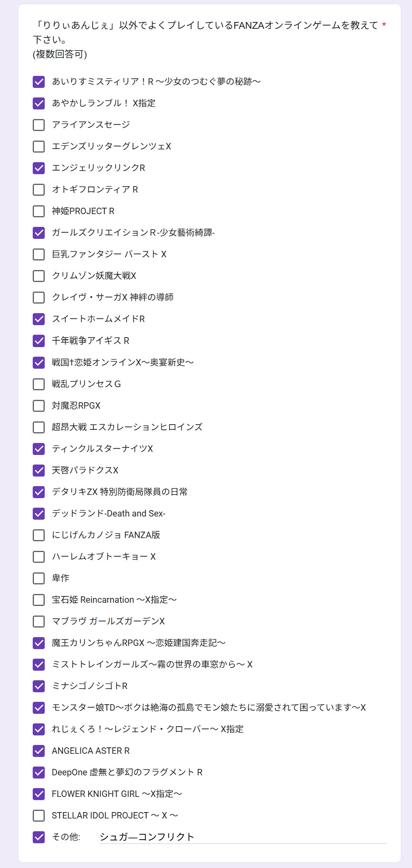Deselect the 千年戦争アイギス R option

(39, 341)
